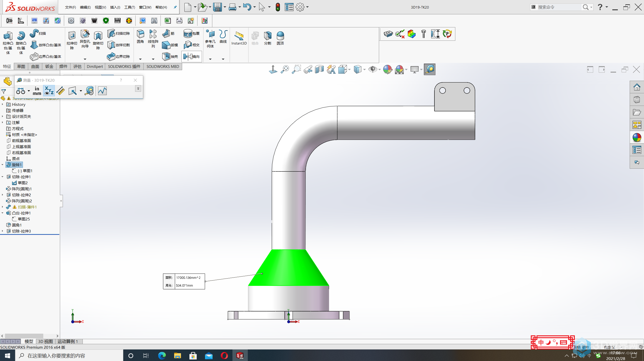Screen dimensions: 644x361
Task: Click the 扫描切除 swept cut tool
Action: click(119, 33)
